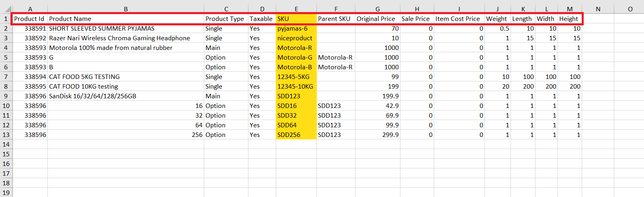Select column E header
This screenshot has height=197, width=644.
pos(296,9)
